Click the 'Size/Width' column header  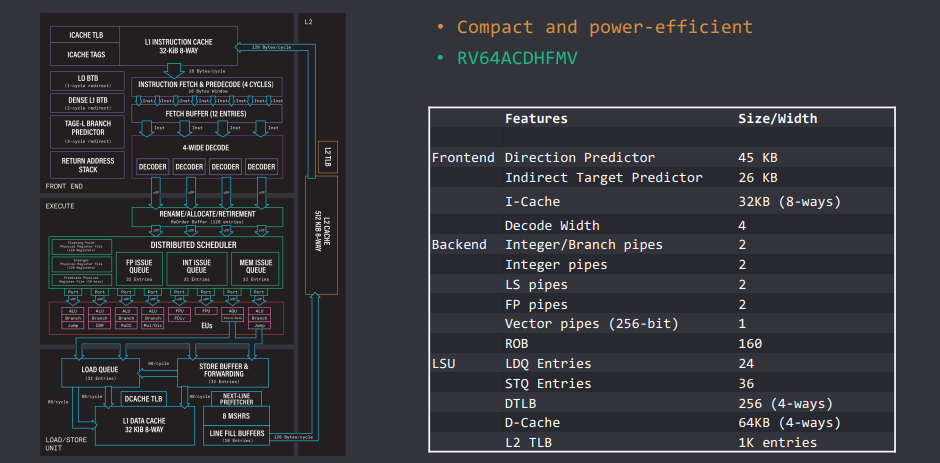click(777, 118)
